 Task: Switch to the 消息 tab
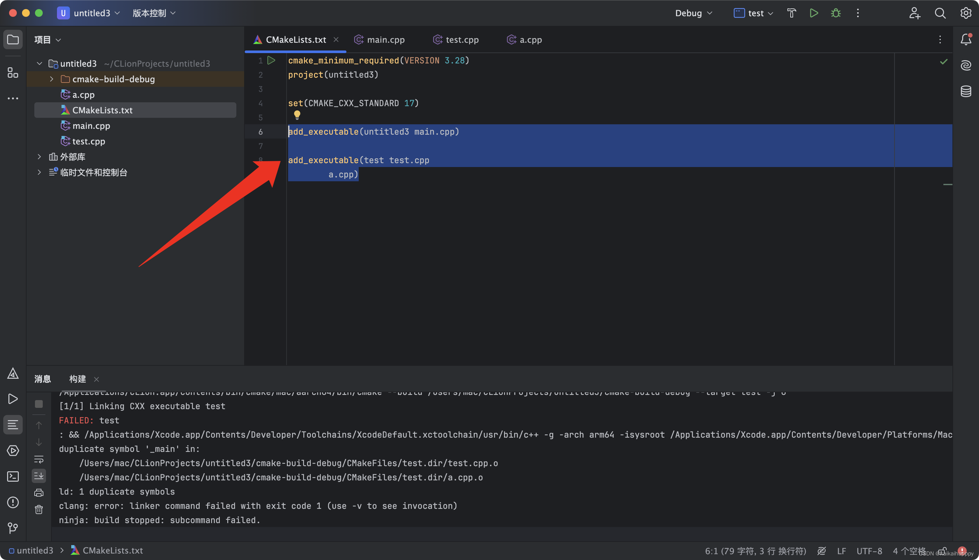42,379
